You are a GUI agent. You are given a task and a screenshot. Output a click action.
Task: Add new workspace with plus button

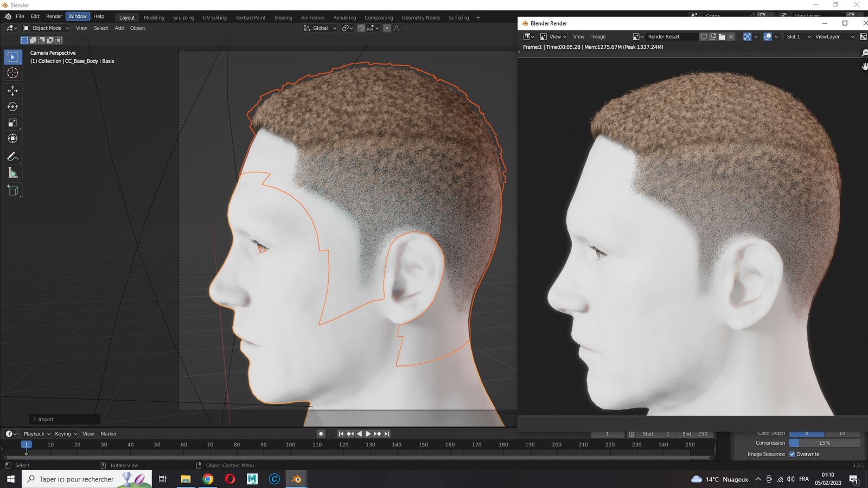click(x=478, y=17)
